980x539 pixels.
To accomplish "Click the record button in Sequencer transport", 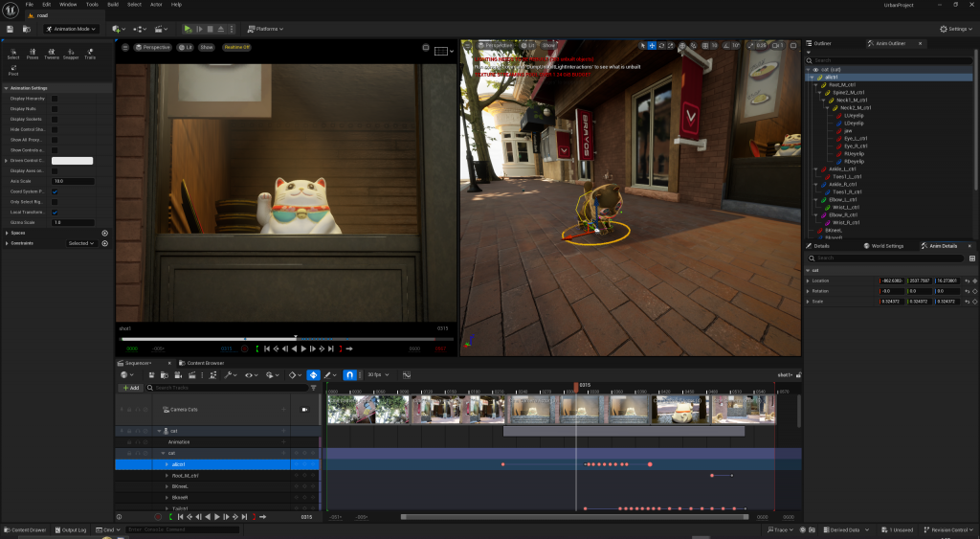I will tap(158, 517).
